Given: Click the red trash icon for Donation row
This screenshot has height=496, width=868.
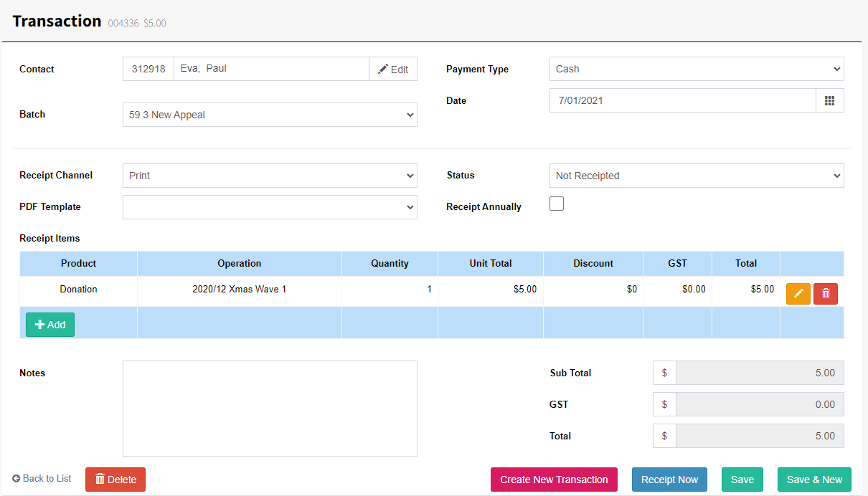Looking at the screenshot, I should point(826,293).
